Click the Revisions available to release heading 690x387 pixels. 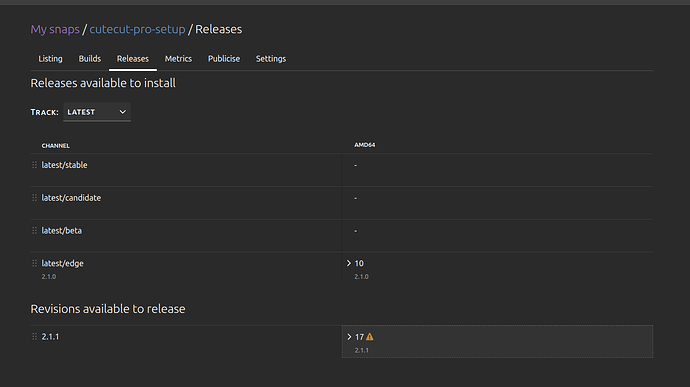pos(108,309)
